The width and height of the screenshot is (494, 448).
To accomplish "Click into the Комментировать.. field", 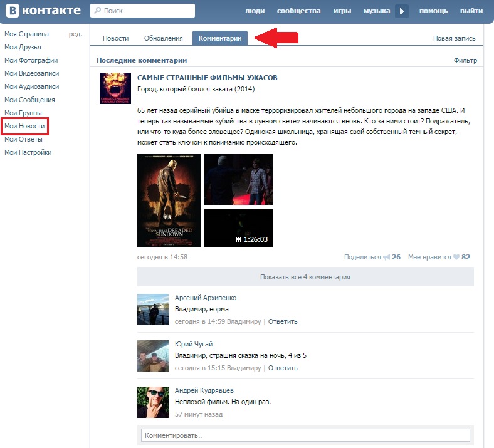I will pyautogui.click(x=305, y=435).
